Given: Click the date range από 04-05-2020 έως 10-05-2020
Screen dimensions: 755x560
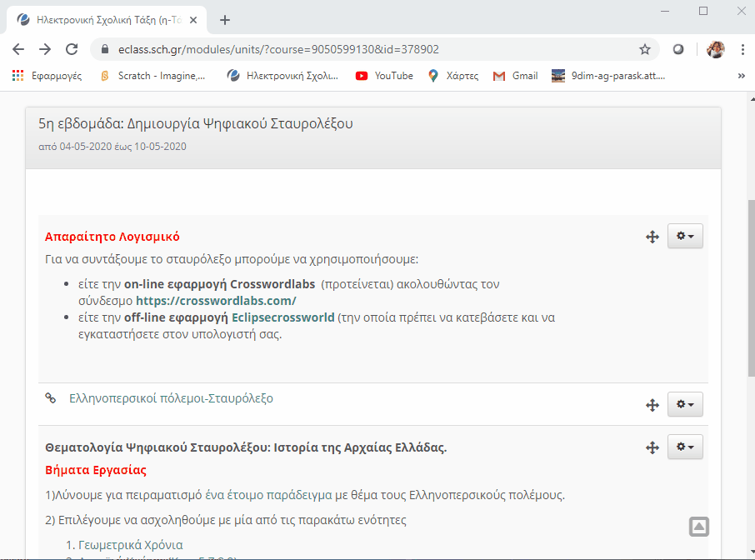Looking at the screenshot, I should (x=112, y=147).
